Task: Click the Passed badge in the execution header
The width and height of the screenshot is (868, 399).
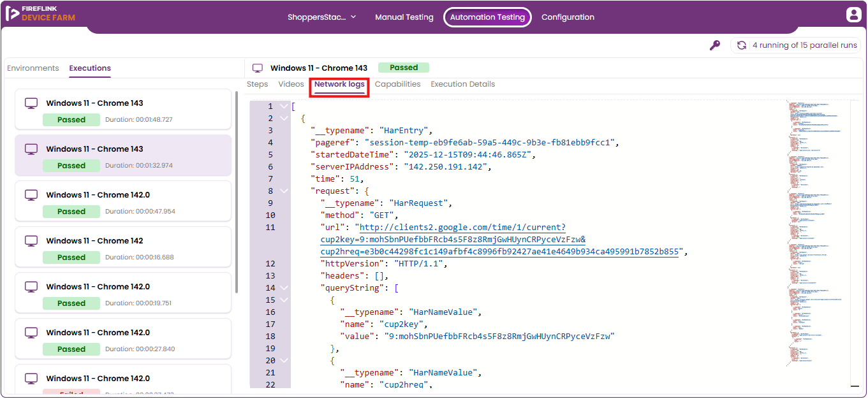Action: point(404,68)
